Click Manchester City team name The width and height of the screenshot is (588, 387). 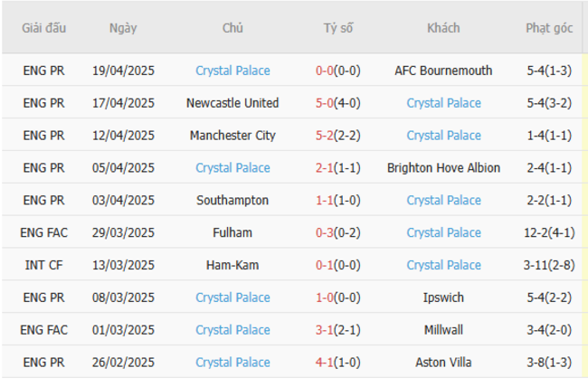click(x=232, y=136)
